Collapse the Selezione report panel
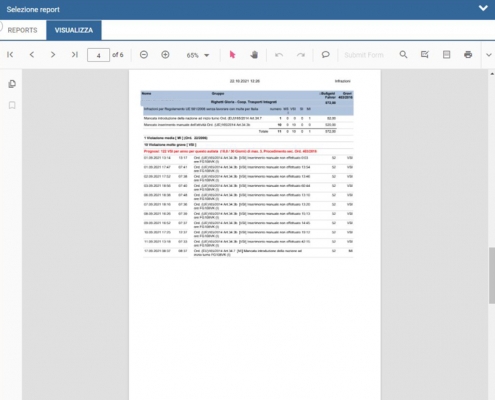Screen dimensions: 495x400 483,9
